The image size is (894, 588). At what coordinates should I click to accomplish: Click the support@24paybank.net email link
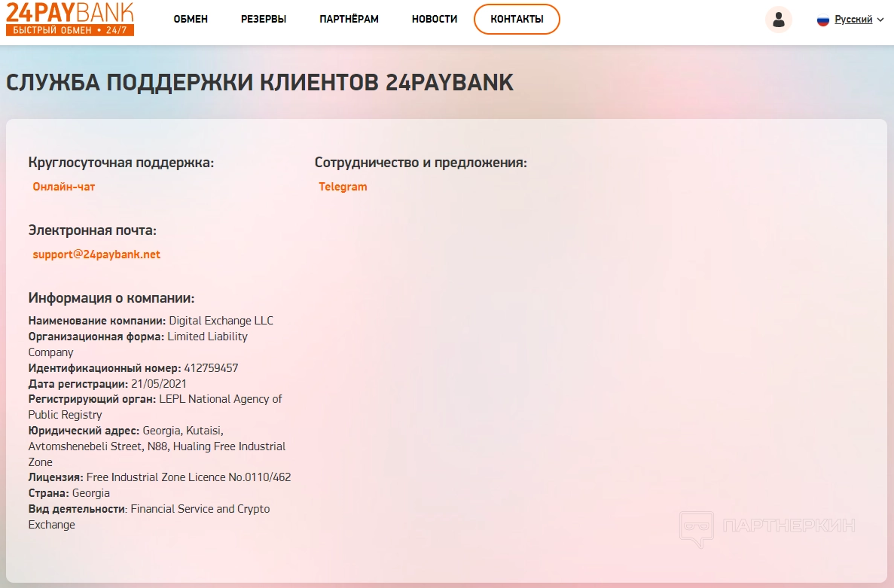[x=96, y=254]
